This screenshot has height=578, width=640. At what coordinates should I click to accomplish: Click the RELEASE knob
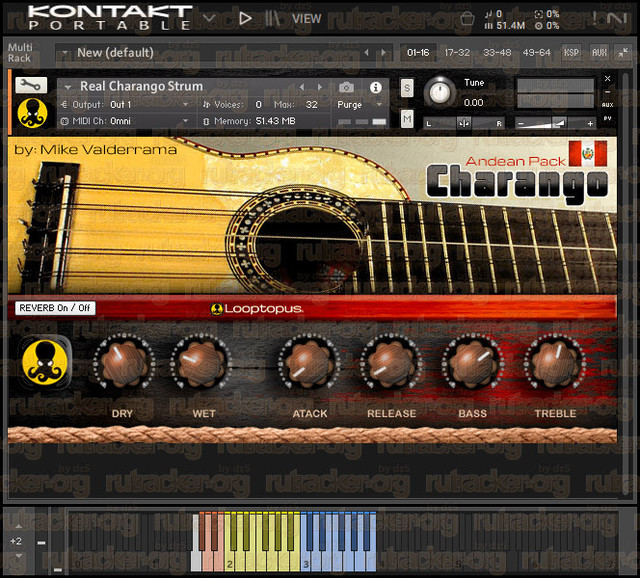point(391,363)
